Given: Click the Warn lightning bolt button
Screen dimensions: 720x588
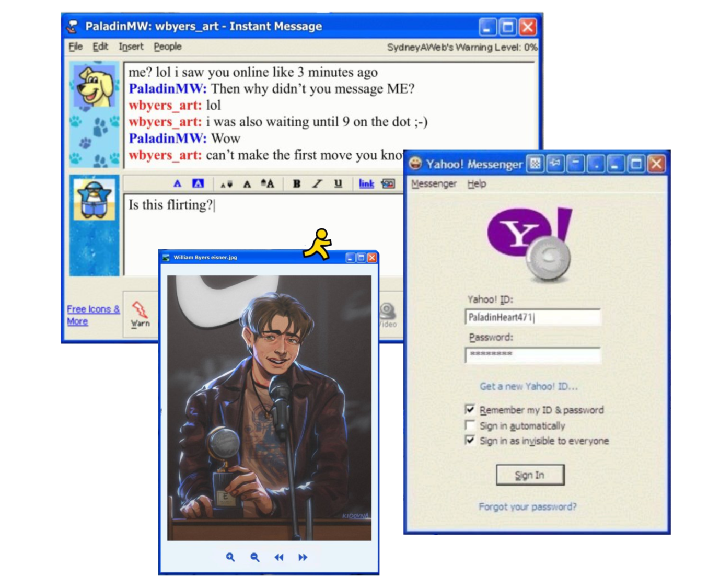Looking at the screenshot, I should [x=140, y=314].
